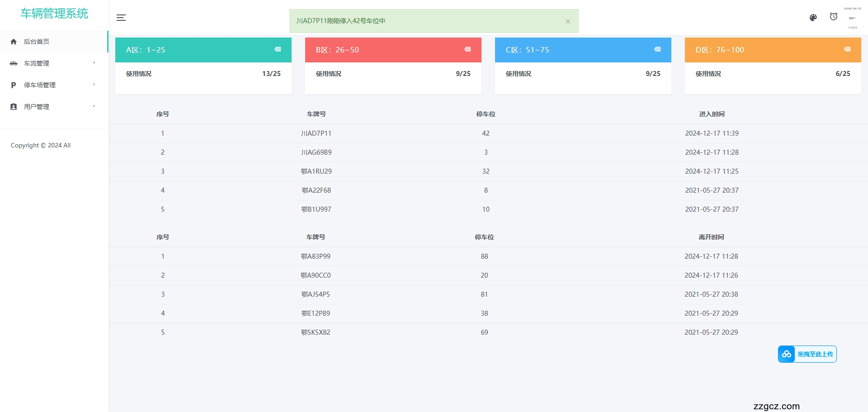Click the 离开时间 column header

(x=711, y=237)
